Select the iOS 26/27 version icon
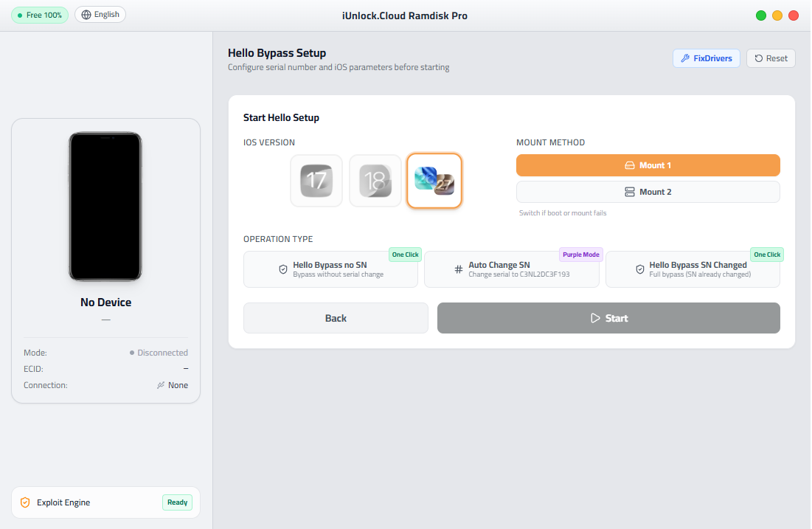The image size is (812, 529). click(434, 181)
